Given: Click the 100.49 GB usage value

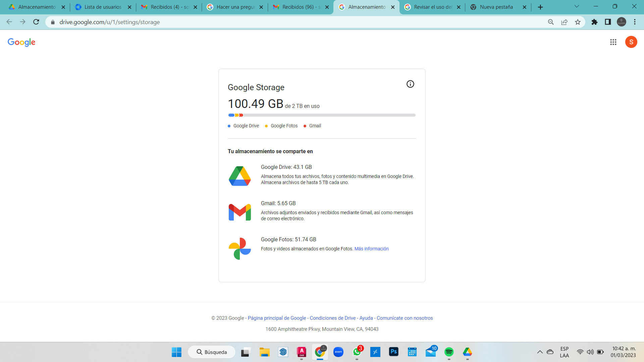Looking at the screenshot, I should coord(256,104).
